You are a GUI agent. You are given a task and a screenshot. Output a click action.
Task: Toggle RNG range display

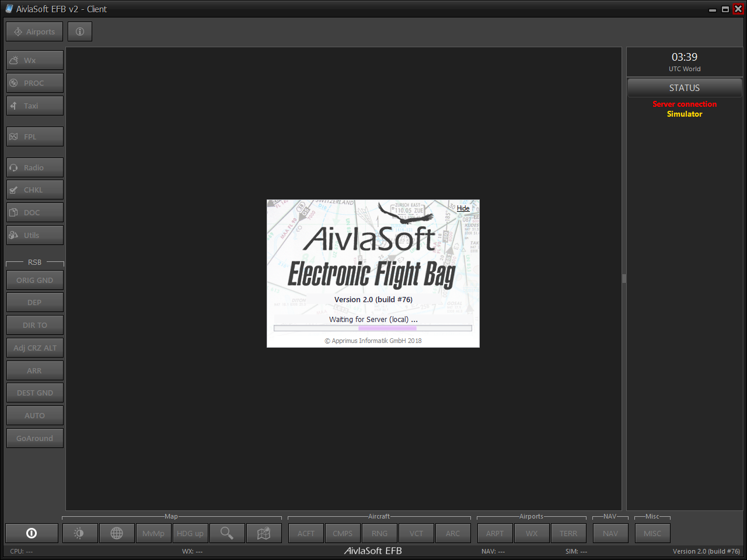click(x=379, y=533)
